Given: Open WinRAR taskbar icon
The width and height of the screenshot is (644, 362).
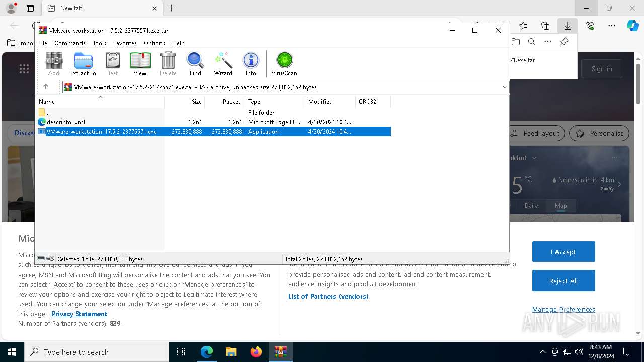Looking at the screenshot, I should point(280,352).
